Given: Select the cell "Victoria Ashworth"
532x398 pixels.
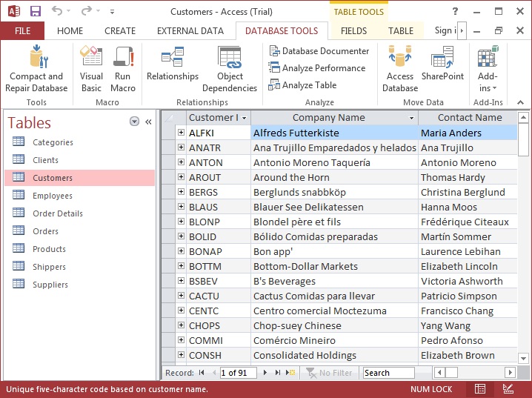Looking at the screenshot, I should [x=468, y=281].
